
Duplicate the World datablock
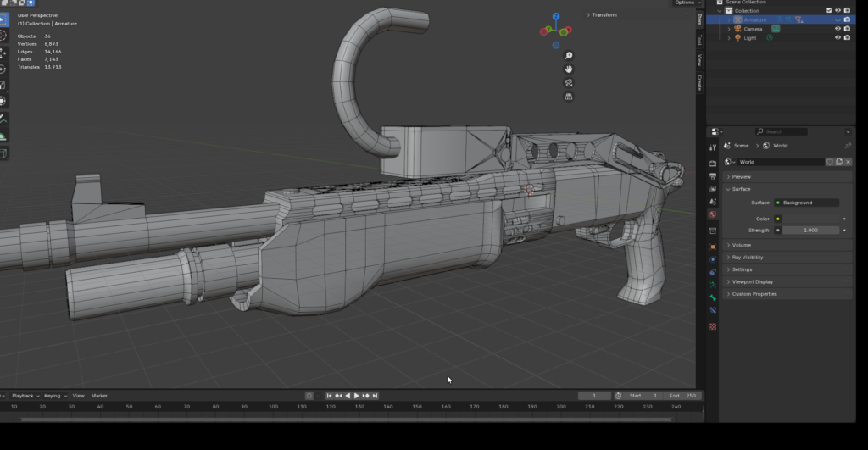point(839,162)
